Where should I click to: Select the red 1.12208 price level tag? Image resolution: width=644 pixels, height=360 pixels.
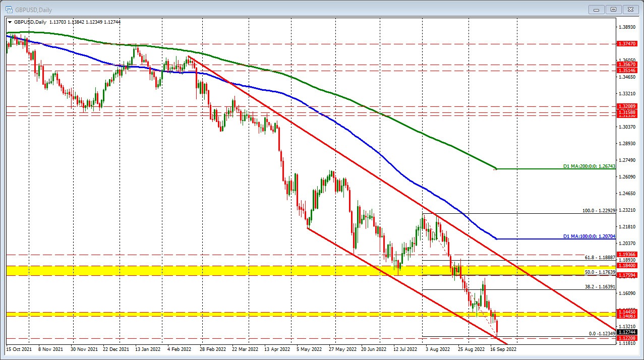point(628,338)
